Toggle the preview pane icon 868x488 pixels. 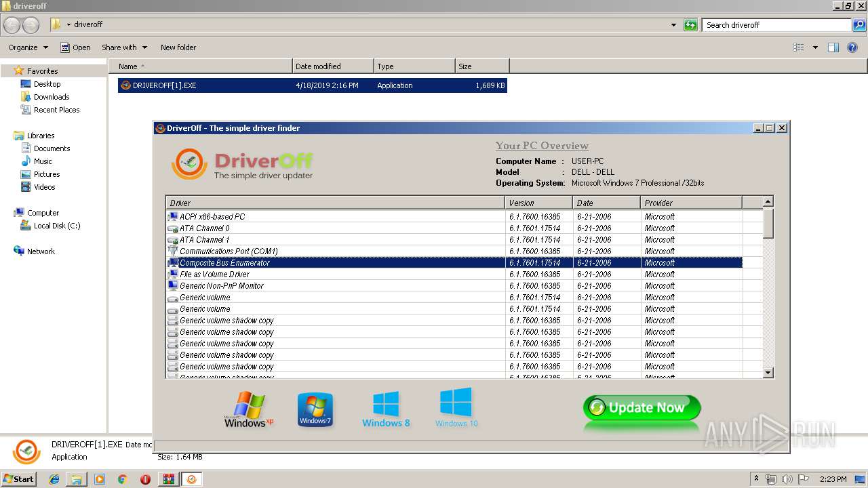coord(833,47)
